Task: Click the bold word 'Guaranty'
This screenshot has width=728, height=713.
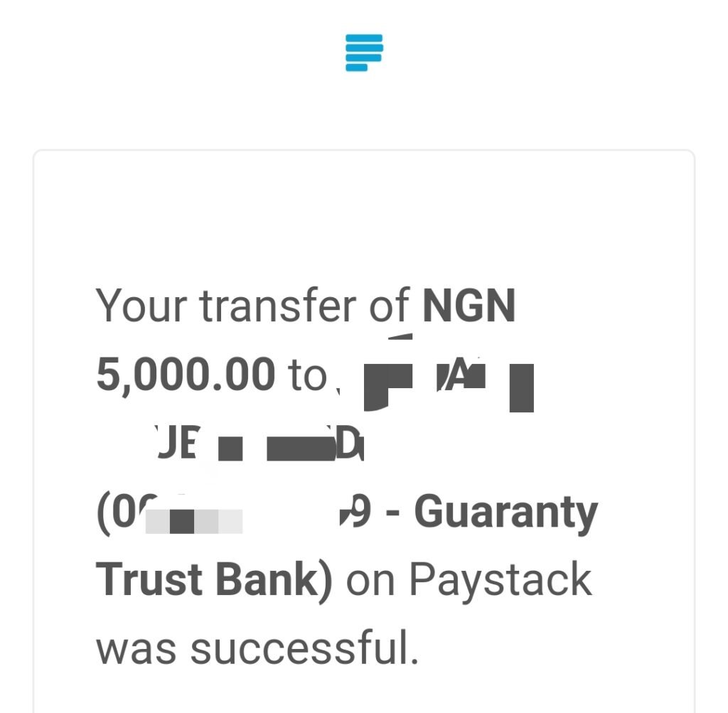Action: 506,513
